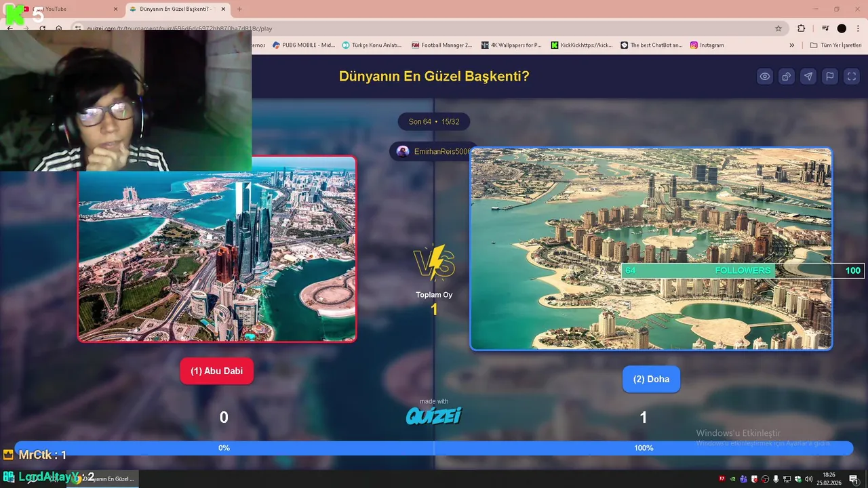Open the 4K Wallpapers for P bookmark
868x488 pixels.
[x=511, y=45]
